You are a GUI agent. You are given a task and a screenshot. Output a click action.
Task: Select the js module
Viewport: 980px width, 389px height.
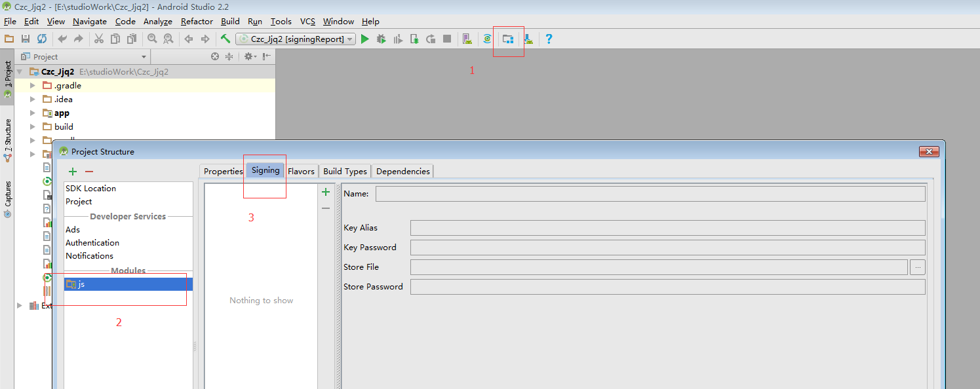(128, 284)
